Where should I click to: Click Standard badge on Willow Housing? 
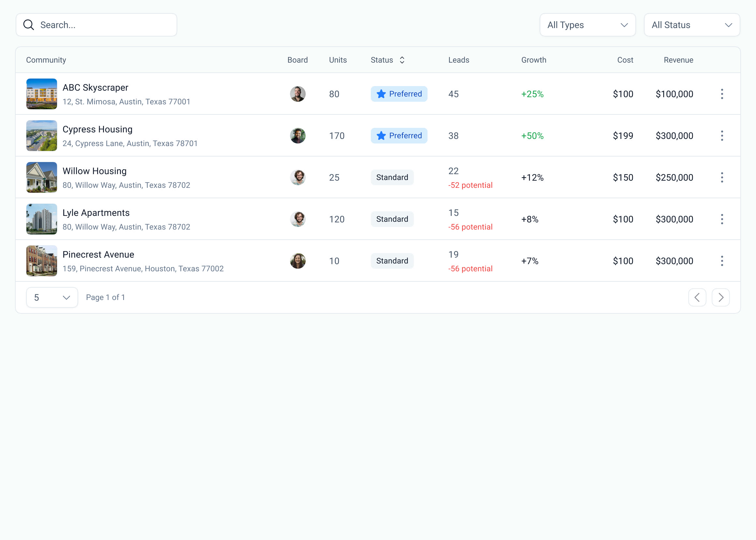pyautogui.click(x=392, y=178)
